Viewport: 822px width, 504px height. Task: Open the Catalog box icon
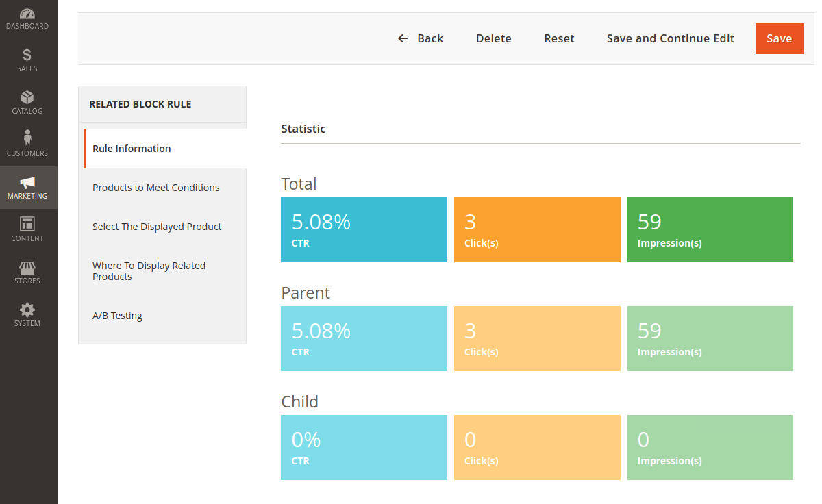[27, 97]
